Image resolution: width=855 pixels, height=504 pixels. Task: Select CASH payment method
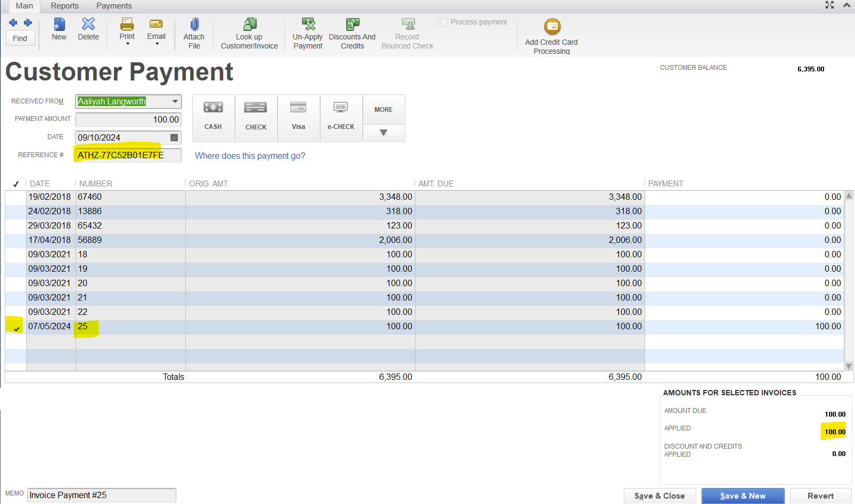point(213,118)
